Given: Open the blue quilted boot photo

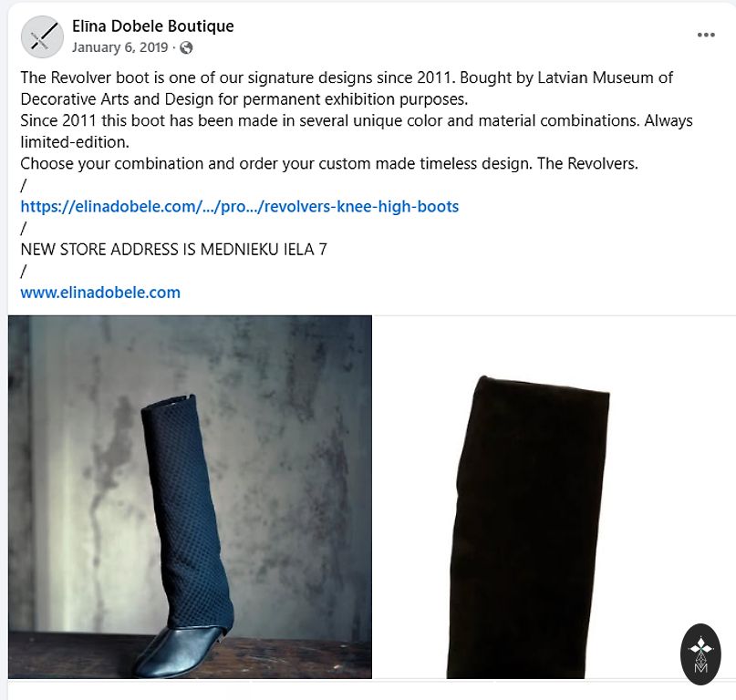Looking at the screenshot, I should pyautogui.click(x=190, y=497).
